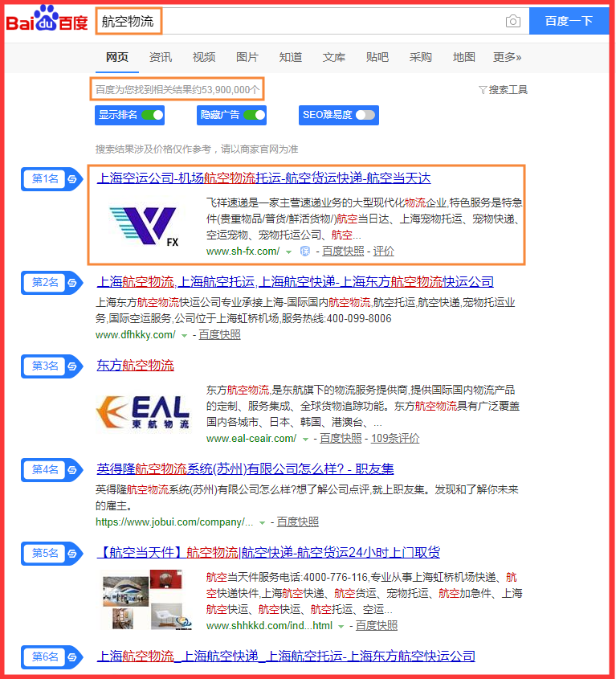The width and height of the screenshot is (616, 679).
Task: Click the icon on the 第5名 rank badge
Action: pyautogui.click(x=71, y=554)
